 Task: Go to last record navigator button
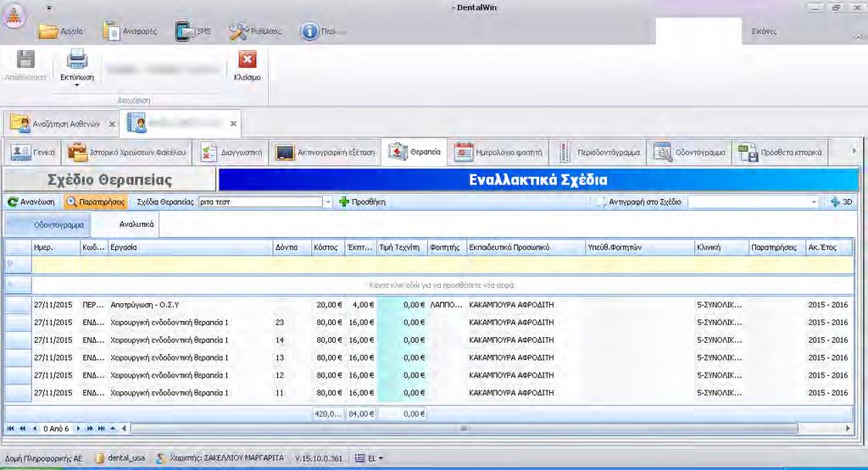pyautogui.click(x=102, y=429)
